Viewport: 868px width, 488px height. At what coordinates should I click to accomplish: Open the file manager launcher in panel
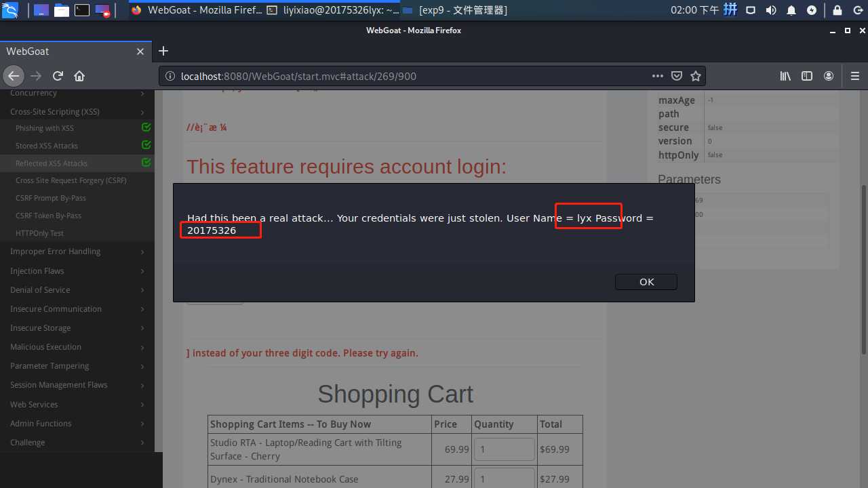tap(62, 10)
